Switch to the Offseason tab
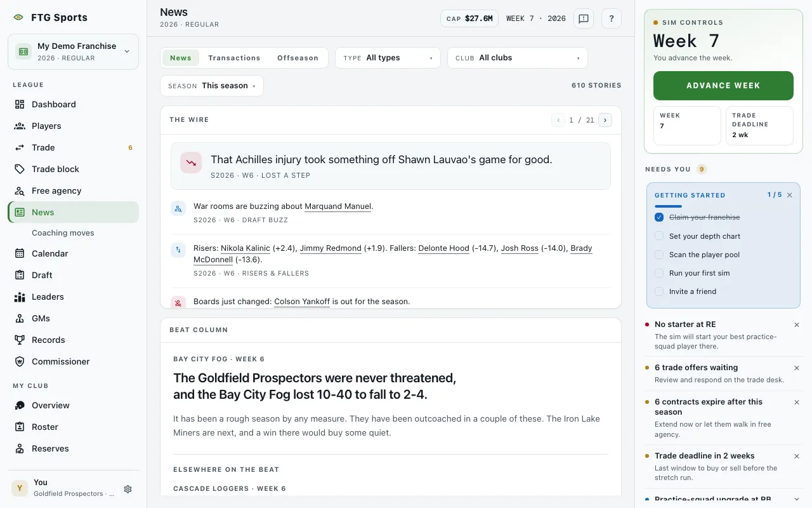 pos(298,58)
